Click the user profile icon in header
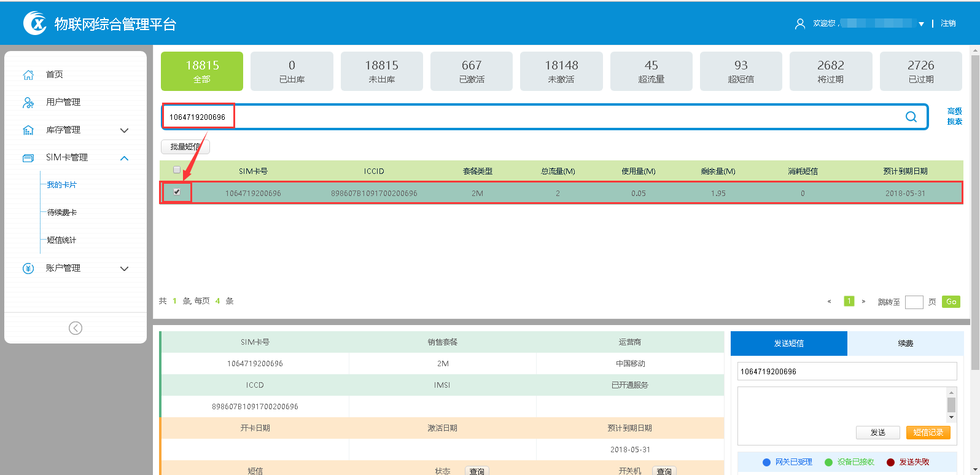 point(800,24)
